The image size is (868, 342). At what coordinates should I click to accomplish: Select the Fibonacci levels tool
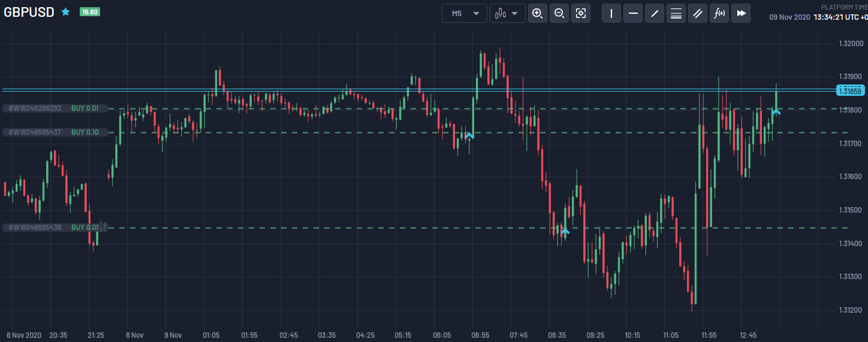tap(676, 13)
